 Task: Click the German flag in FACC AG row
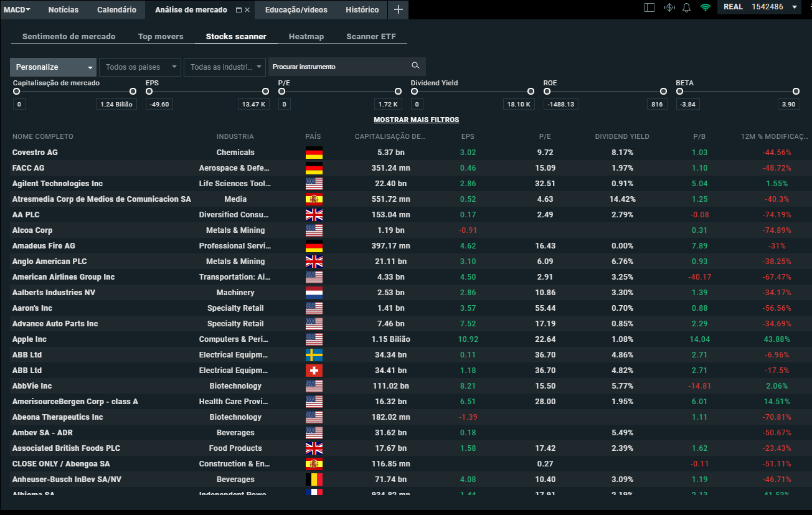point(314,168)
